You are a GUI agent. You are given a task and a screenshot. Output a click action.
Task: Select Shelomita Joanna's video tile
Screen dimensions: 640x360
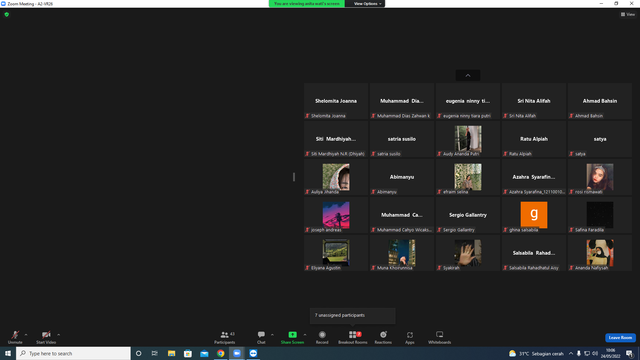pyautogui.click(x=336, y=101)
